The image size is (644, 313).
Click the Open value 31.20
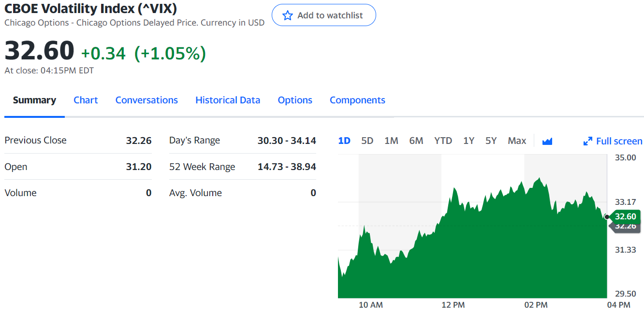pos(139,167)
